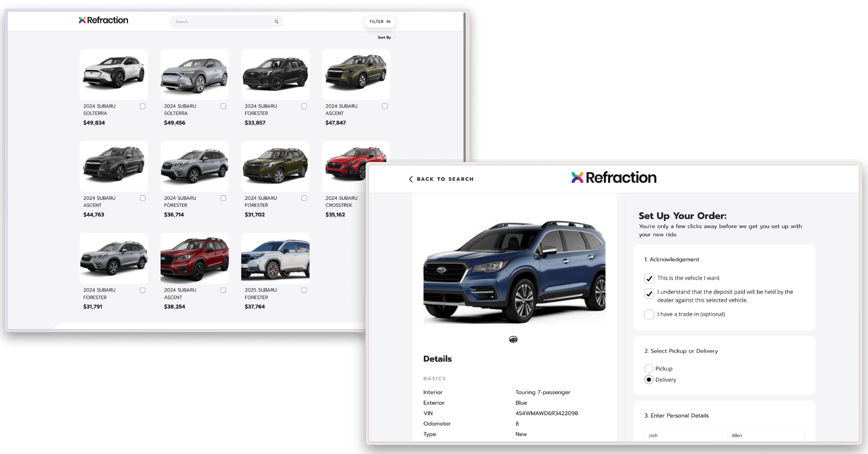The height and width of the screenshot is (454, 868).
Task: Open the gray Forester photo priced $31,791
Action: (x=114, y=258)
